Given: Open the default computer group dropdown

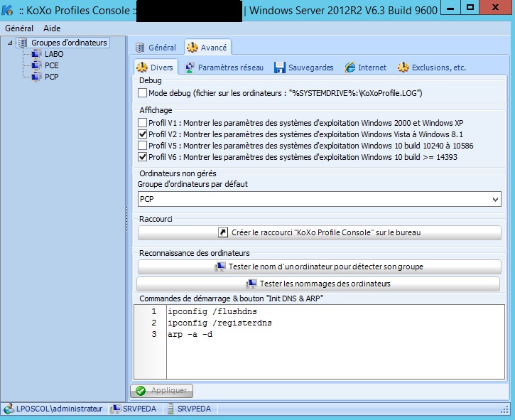Looking at the screenshot, I should click(x=495, y=199).
